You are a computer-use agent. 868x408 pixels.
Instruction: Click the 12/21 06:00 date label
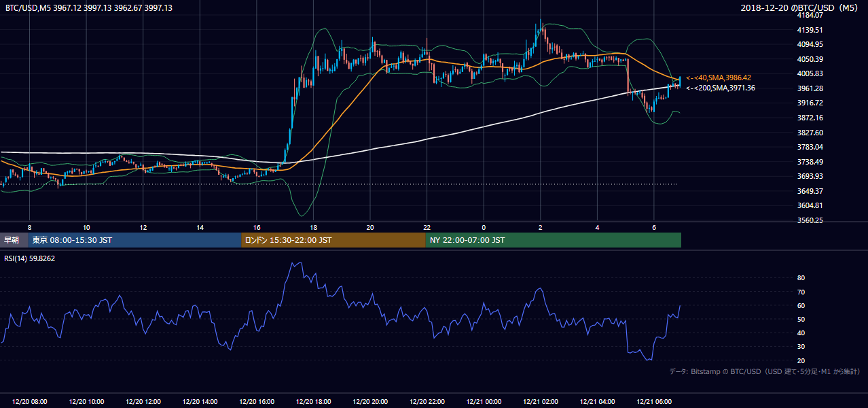point(654,402)
